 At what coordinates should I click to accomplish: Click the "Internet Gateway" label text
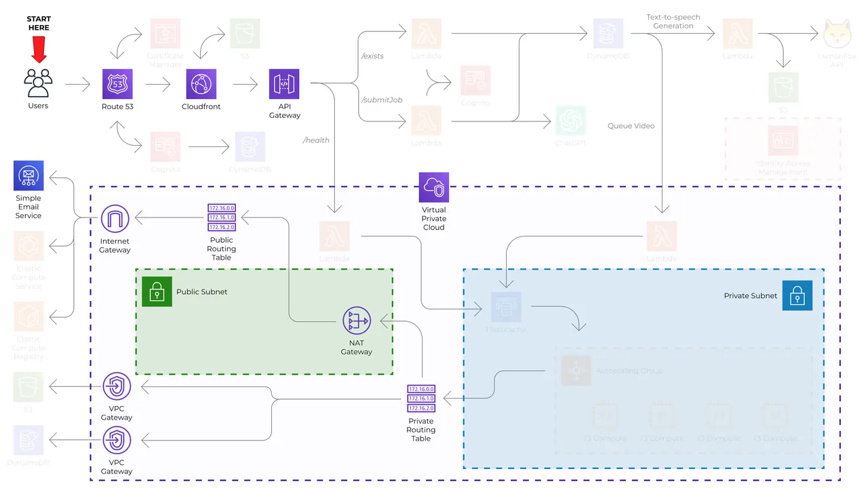(x=115, y=246)
